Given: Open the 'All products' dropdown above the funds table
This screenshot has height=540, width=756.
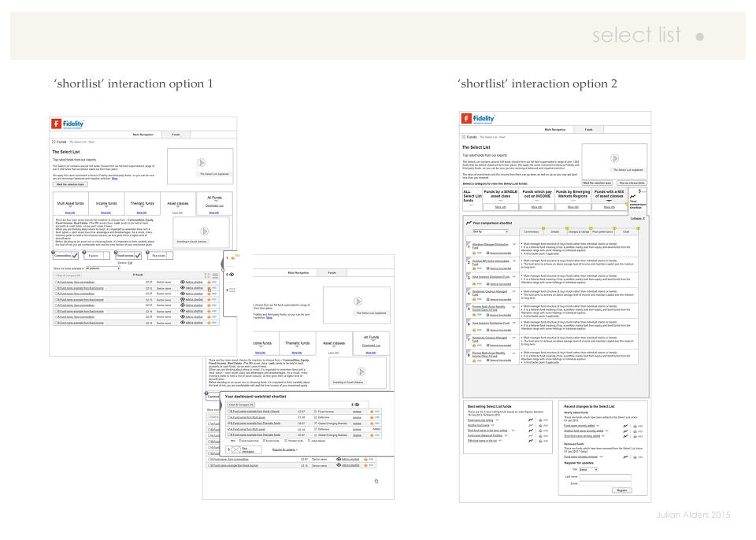Looking at the screenshot, I should click(x=102, y=268).
